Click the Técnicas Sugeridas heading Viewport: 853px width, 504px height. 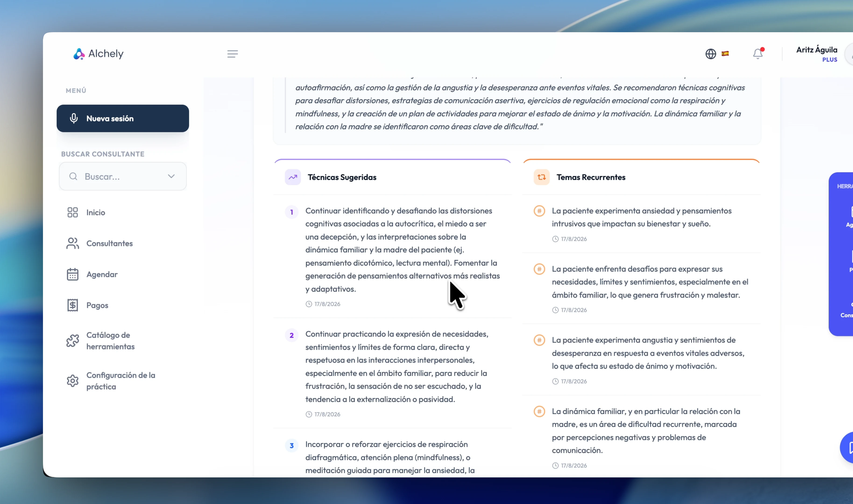342,177
